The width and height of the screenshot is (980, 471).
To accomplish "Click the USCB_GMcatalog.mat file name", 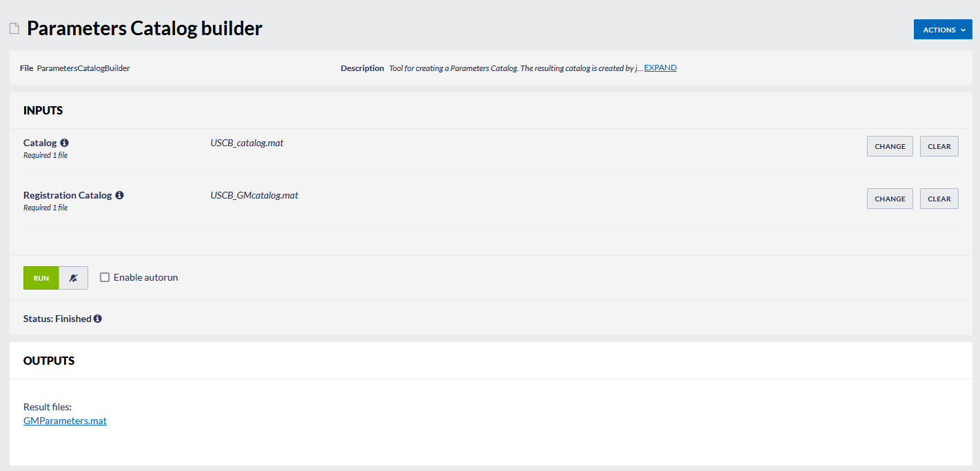I will click(254, 195).
